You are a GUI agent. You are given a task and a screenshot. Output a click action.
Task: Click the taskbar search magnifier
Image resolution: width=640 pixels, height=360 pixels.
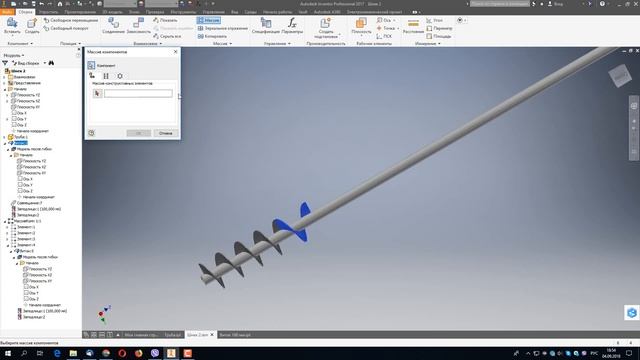pos(24,353)
